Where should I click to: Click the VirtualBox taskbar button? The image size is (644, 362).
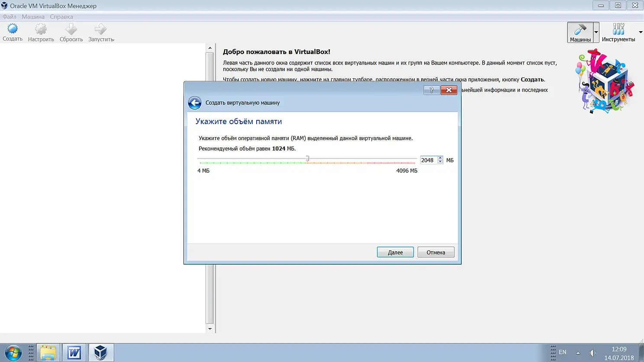click(x=101, y=353)
